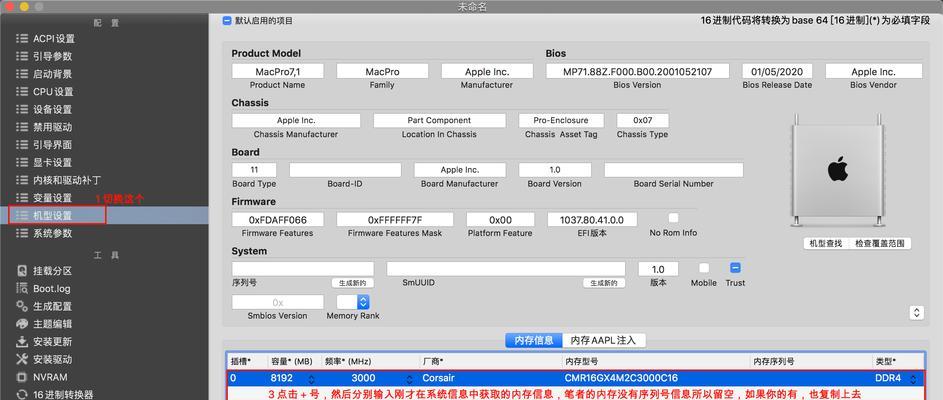Toggle the Trust checkbox
This screenshot has height=400, width=943.
735,268
